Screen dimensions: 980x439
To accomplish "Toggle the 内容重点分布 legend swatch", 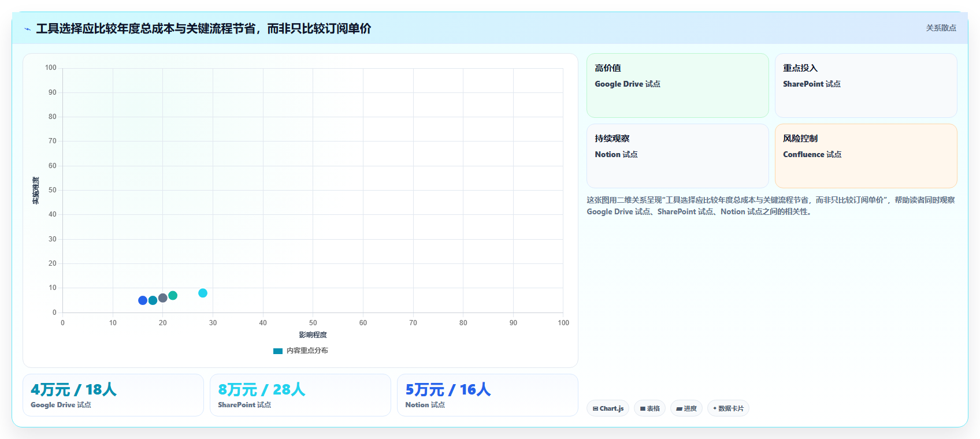I will [278, 351].
